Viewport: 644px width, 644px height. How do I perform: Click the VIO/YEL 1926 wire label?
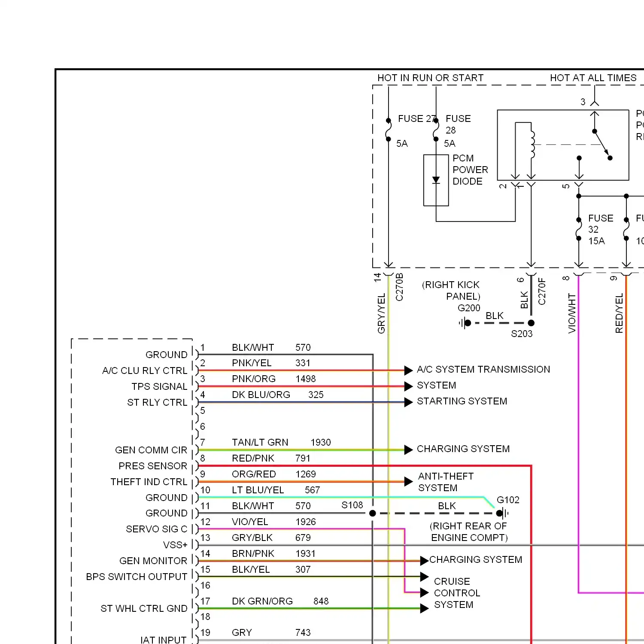pos(273,522)
